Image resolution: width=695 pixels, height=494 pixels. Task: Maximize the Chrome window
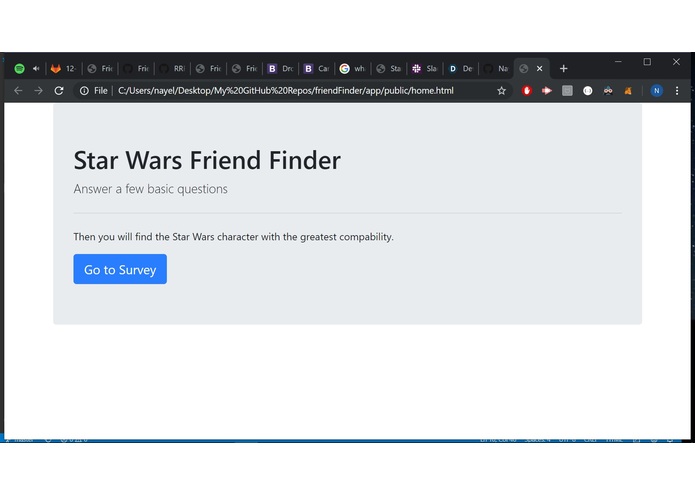pos(647,62)
